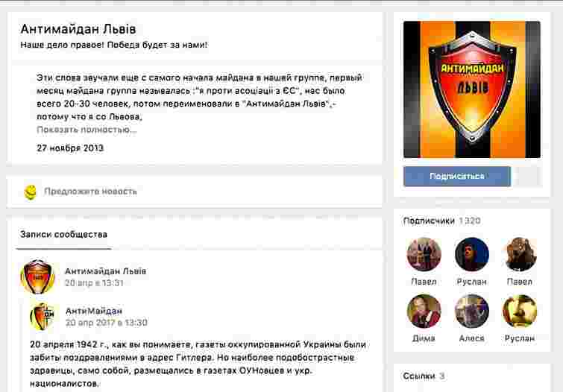Open first Павел subscriber avatar
Screen dimensions: 563x392
[424, 255]
